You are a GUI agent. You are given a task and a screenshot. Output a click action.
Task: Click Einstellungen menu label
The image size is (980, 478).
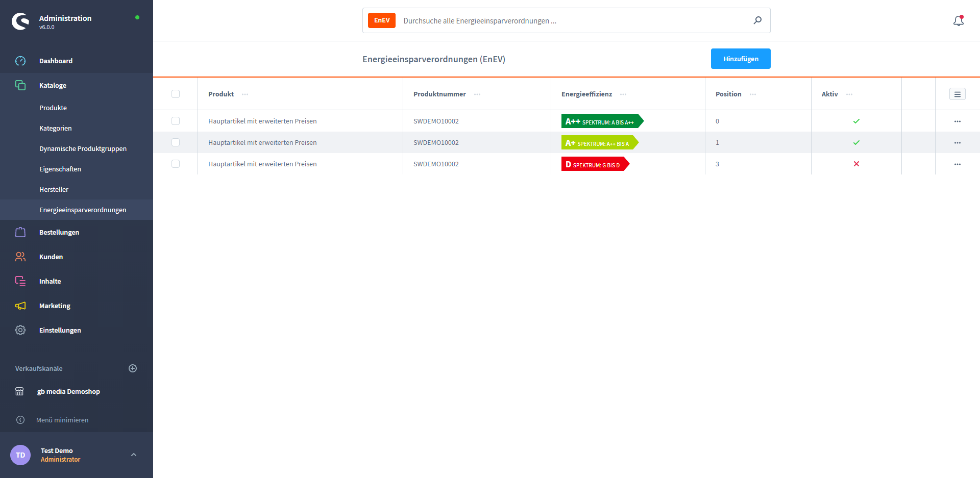click(x=60, y=330)
